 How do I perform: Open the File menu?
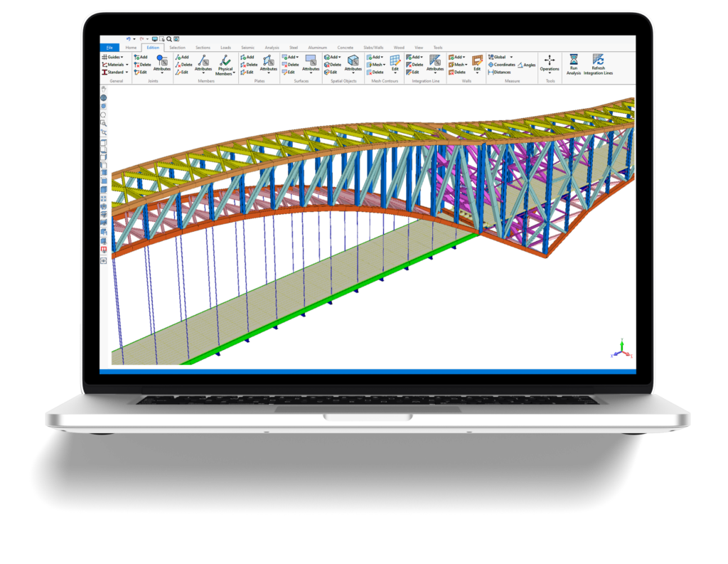pos(110,48)
